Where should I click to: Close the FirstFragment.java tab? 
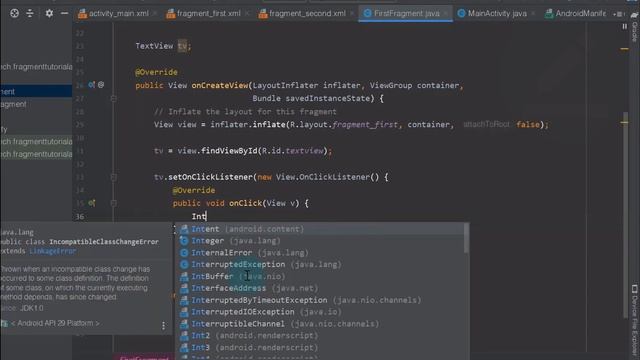coord(446,13)
